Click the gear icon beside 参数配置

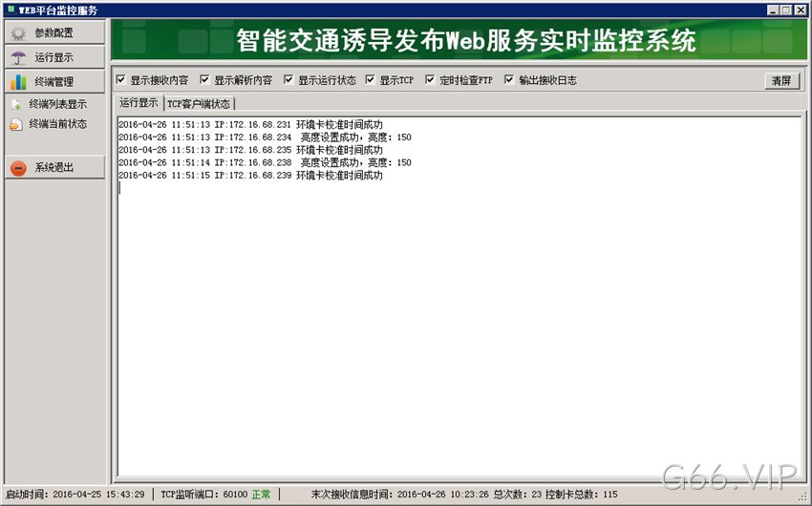18,33
